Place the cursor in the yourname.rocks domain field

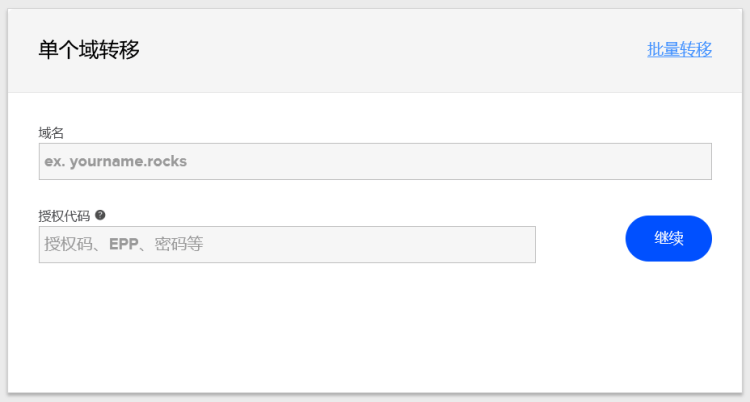pos(375,161)
